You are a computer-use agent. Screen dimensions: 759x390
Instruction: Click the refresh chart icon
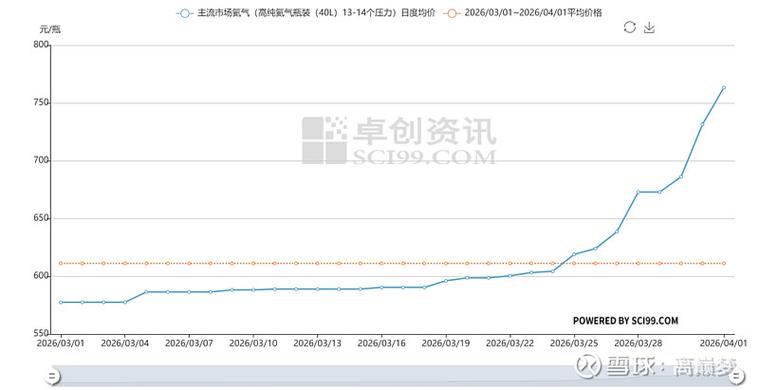click(x=629, y=27)
